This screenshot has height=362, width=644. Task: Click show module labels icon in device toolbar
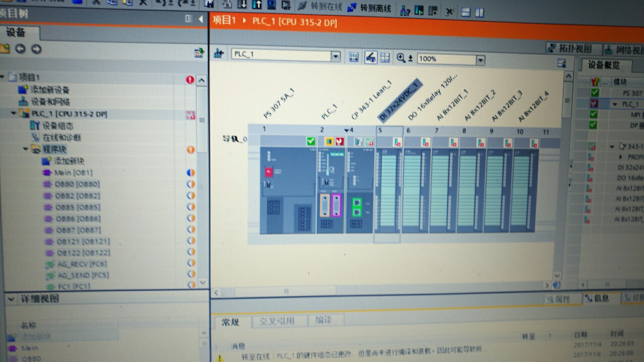(x=371, y=58)
